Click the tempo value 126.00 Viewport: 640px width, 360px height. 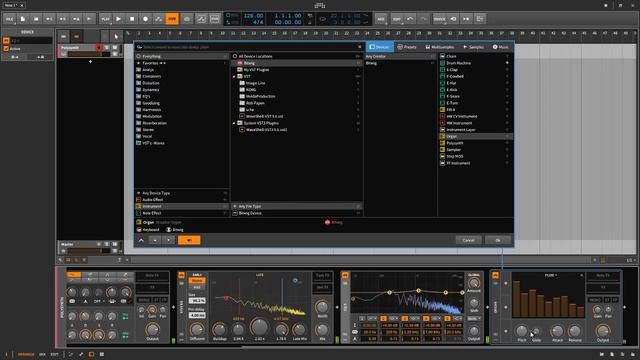[x=253, y=16]
